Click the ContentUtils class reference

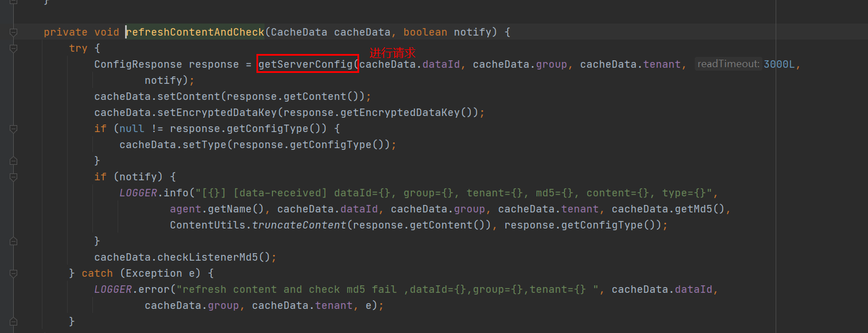208,225
